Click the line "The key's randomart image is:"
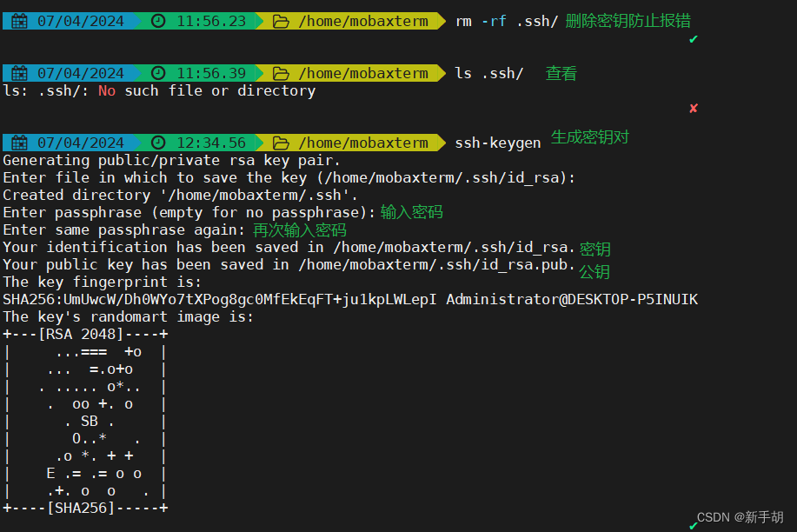Image resolution: width=797 pixels, height=532 pixels. tap(128, 317)
